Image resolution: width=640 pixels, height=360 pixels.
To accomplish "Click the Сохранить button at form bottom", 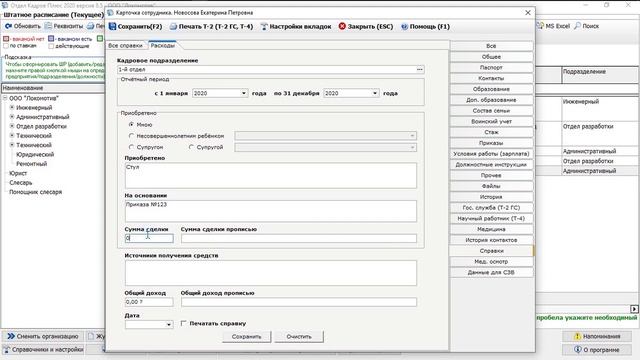I will [x=246, y=337].
